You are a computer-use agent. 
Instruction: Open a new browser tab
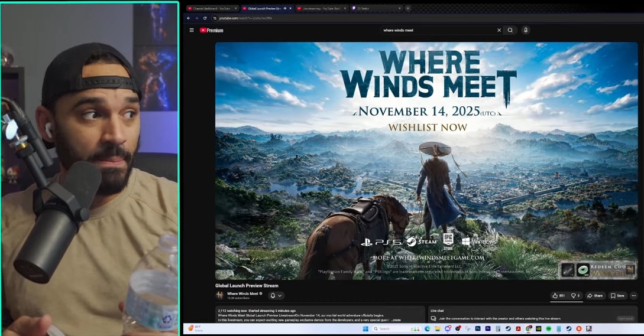pos(407,8)
